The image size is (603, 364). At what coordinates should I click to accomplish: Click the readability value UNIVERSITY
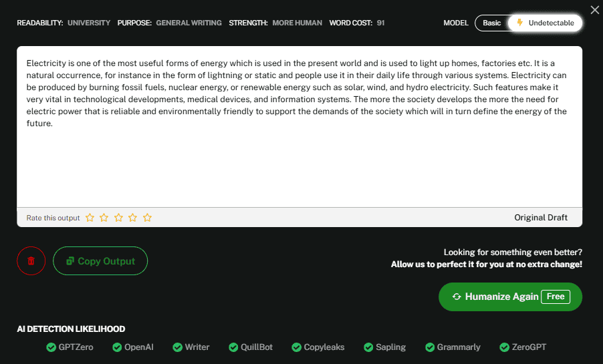tap(89, 23)
